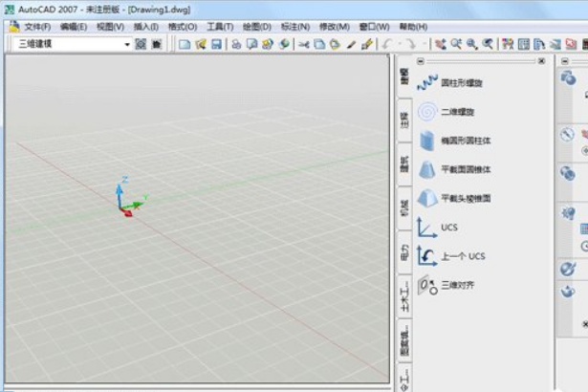This screenshot has width=588, height=392.
Task: Open the 绘图(D) menu
Action: 257,27
